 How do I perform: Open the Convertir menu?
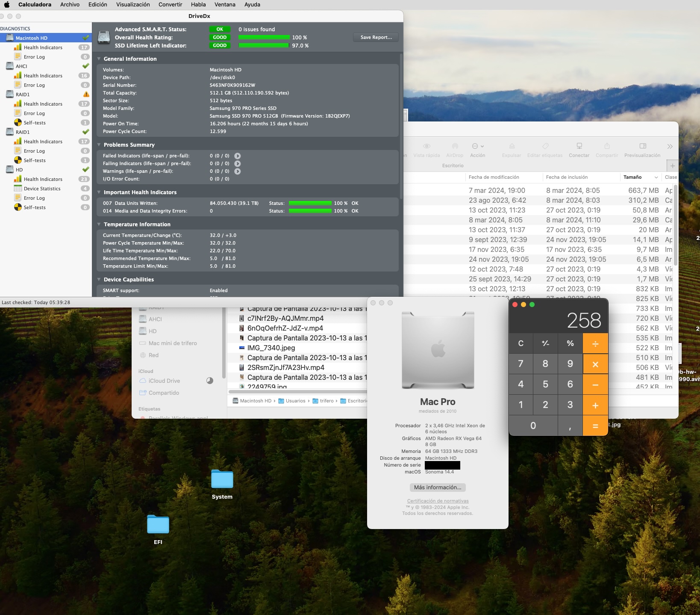click(x=171, y=5)
